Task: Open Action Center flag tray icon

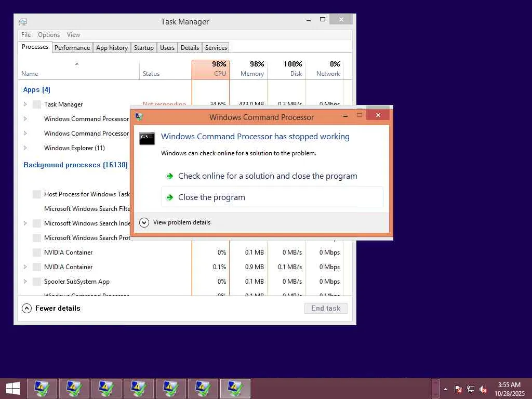Action: point(458,389)
